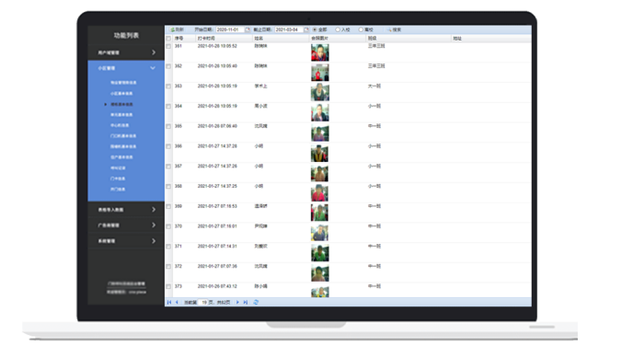Screen dimensions: 644x358
Task: Open the face photo thumbnail in row 366
Action: pyautogui.click(x=319, y=153)
